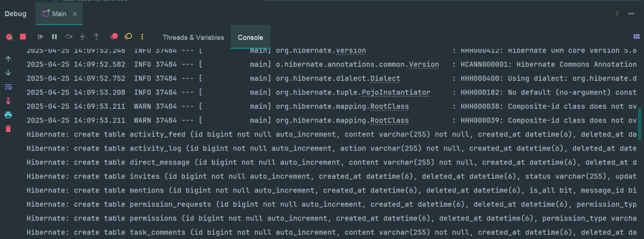Open View Breakpoints red circle icon
This screenshot has width=644, height=239.
(x=114, y=36)
